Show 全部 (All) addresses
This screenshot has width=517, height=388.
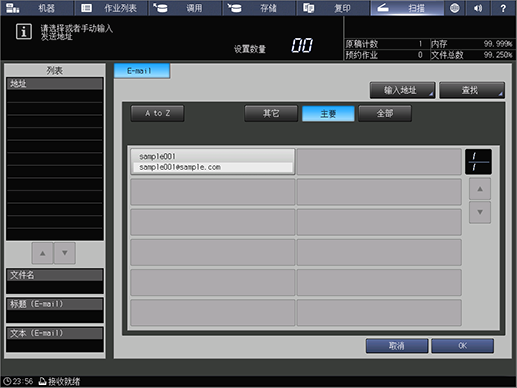[x=385, y=113]
